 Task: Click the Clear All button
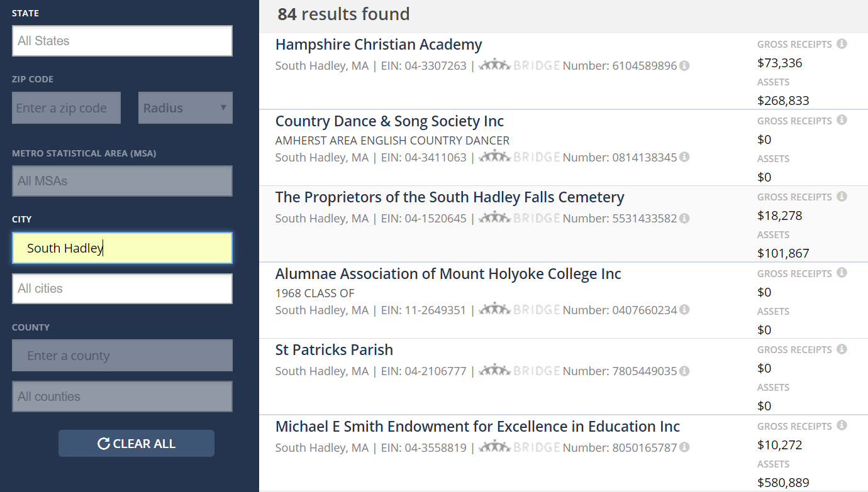coord(136,444)
